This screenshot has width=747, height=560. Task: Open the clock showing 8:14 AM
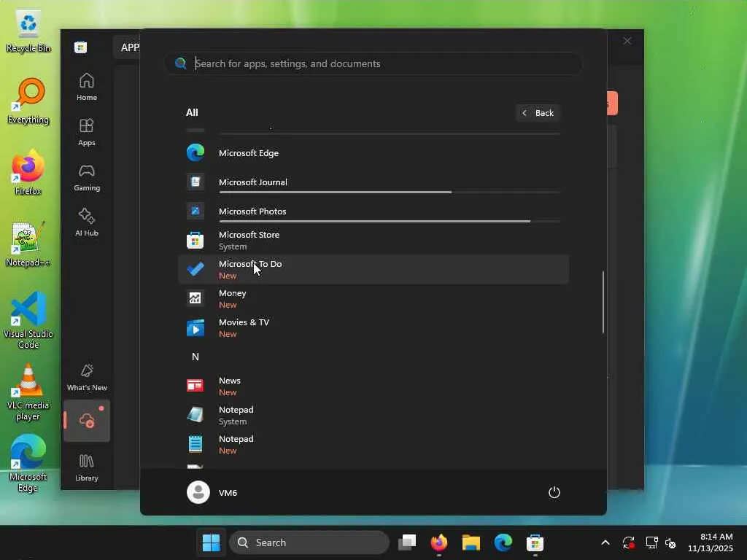coord(711,542)
